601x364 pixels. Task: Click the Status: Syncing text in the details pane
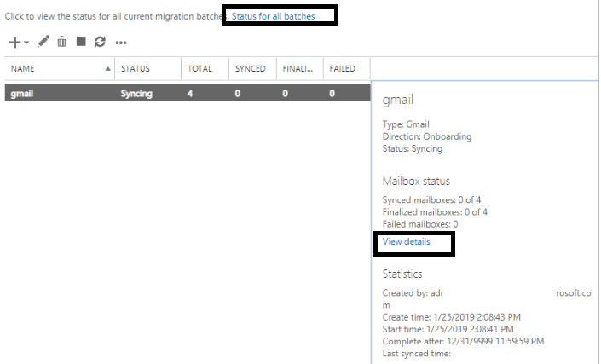[413, 148]
